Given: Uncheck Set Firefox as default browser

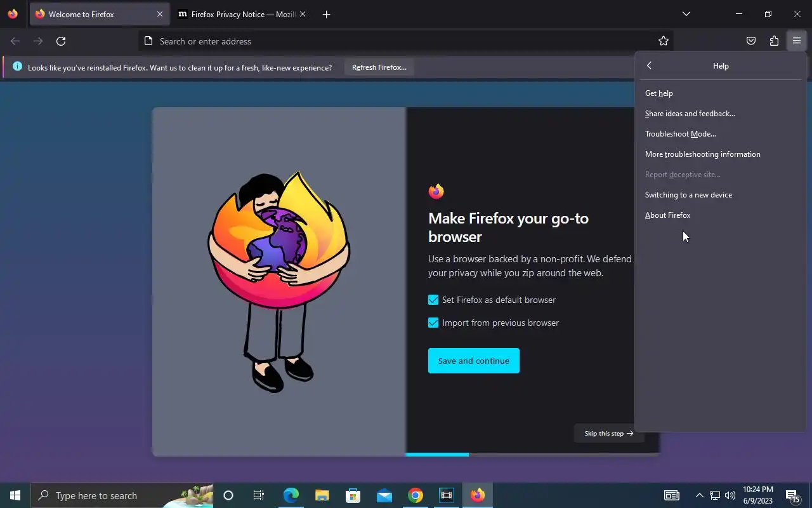Looking at the screenshot, I should point(433,300).
